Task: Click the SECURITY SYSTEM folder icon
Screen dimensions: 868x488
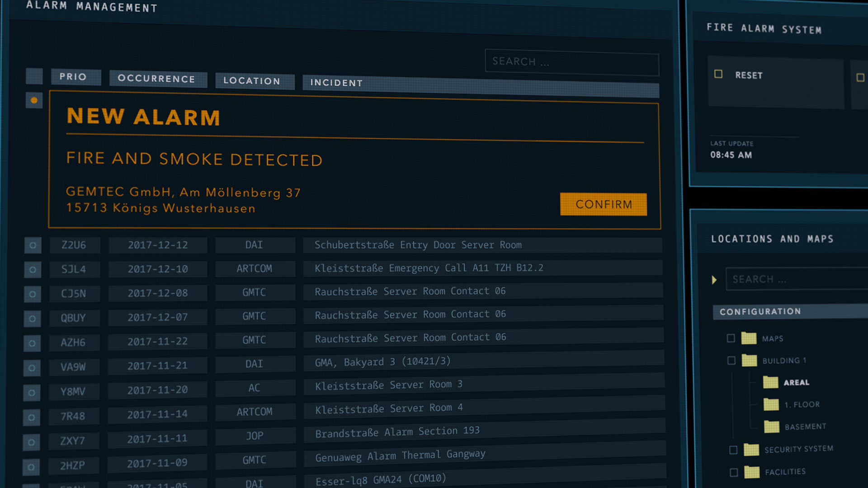Action: 751,450
